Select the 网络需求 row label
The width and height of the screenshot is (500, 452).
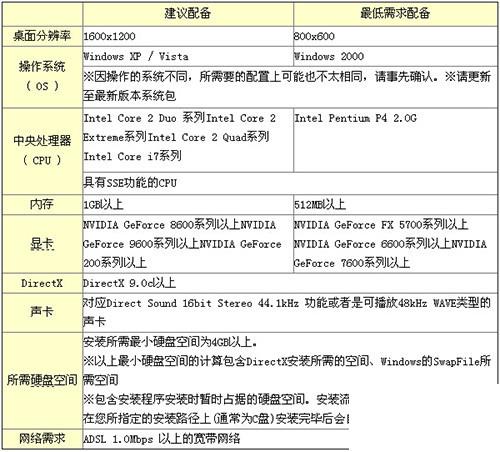[42, 438]
